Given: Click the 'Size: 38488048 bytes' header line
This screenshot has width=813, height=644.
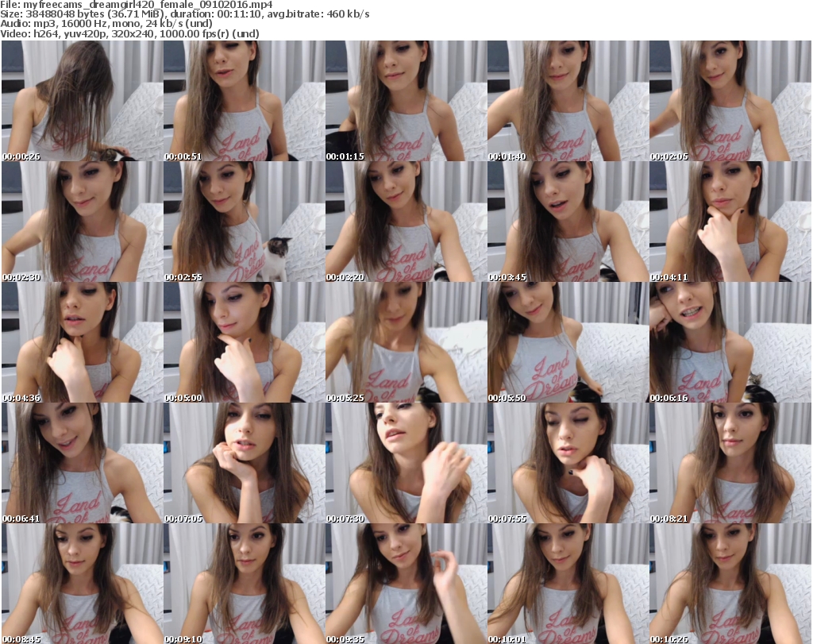Looking at the screenshot, I should (x=184, y=14).
